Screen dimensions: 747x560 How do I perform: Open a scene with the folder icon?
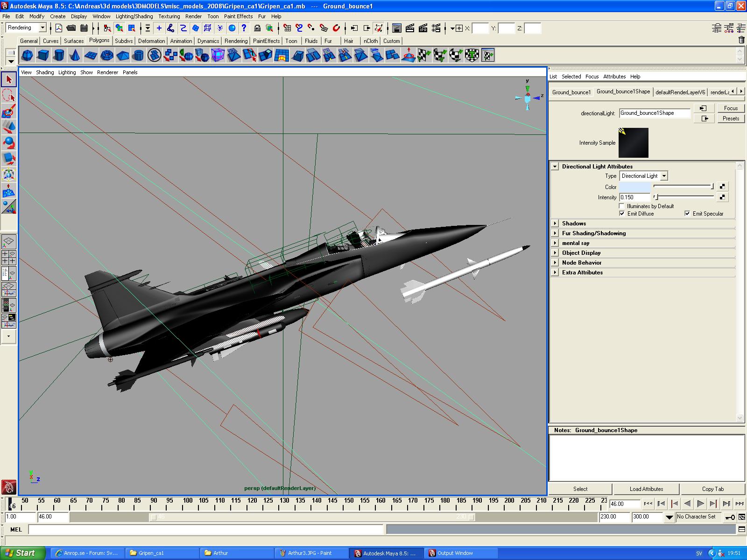[71, 28]
